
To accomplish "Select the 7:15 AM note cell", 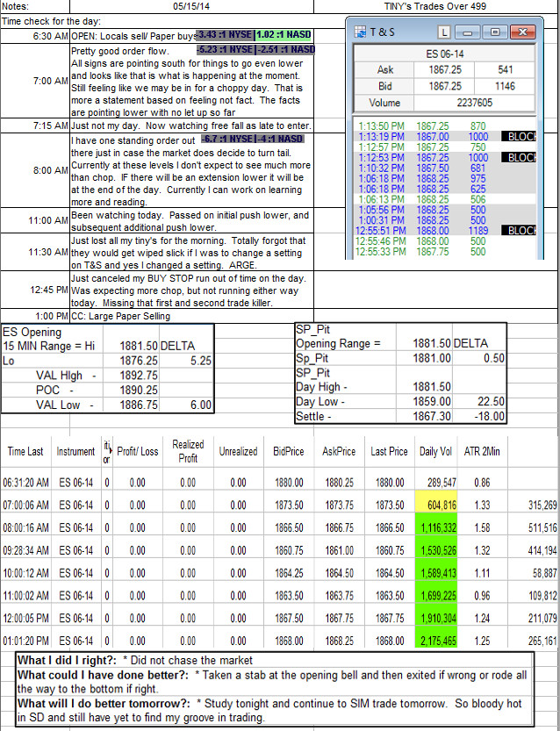I will click(x=191, y=125).
